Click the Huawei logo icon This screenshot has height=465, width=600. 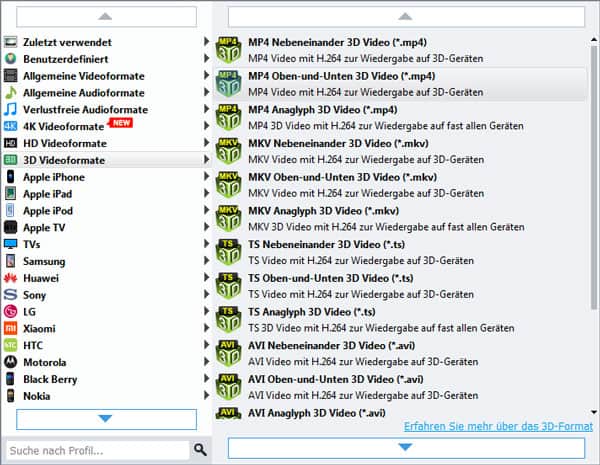[10, 278]
